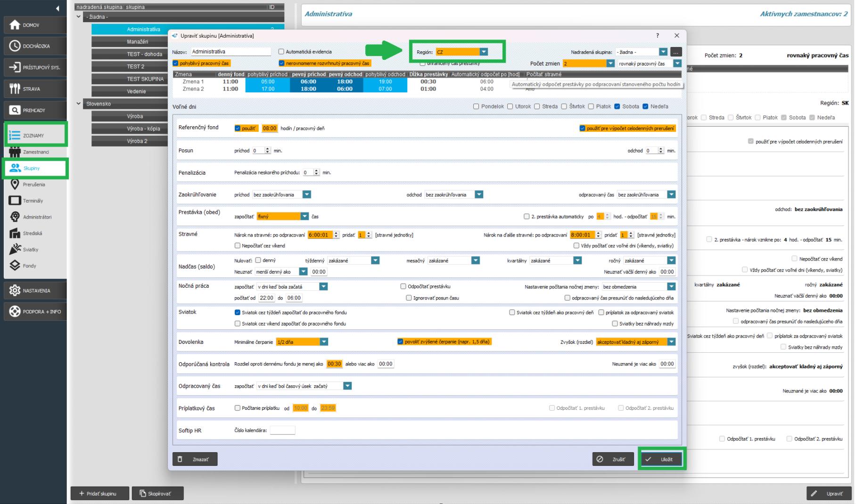Toggle Nepočítať cez víkend checkbox

point(238,245)
